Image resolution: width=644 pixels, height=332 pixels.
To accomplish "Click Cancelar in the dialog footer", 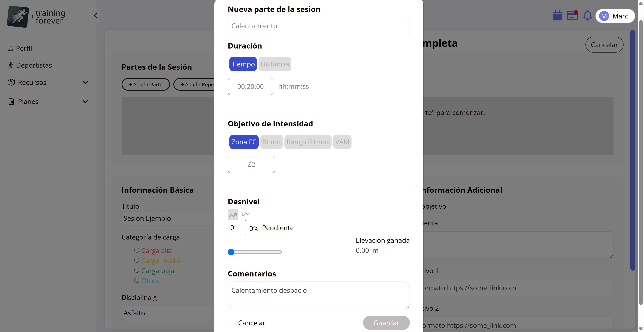I will [252, 323].
